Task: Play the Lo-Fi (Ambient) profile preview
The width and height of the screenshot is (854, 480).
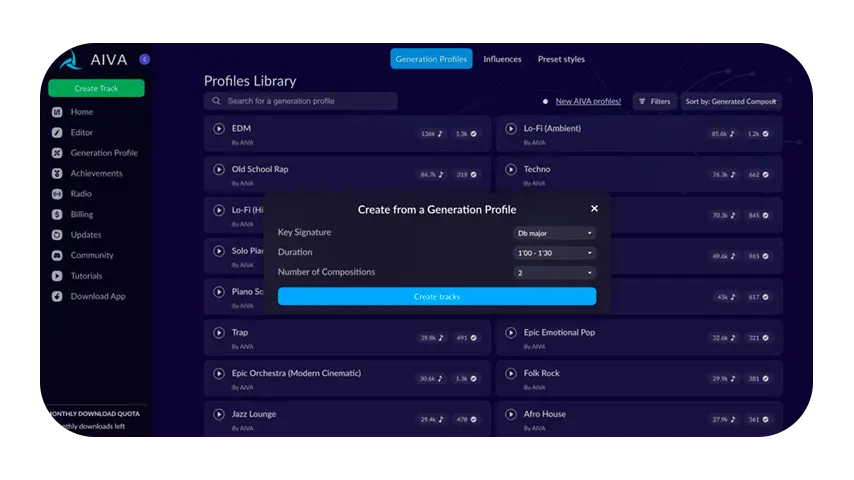Action: coord(511,129)
